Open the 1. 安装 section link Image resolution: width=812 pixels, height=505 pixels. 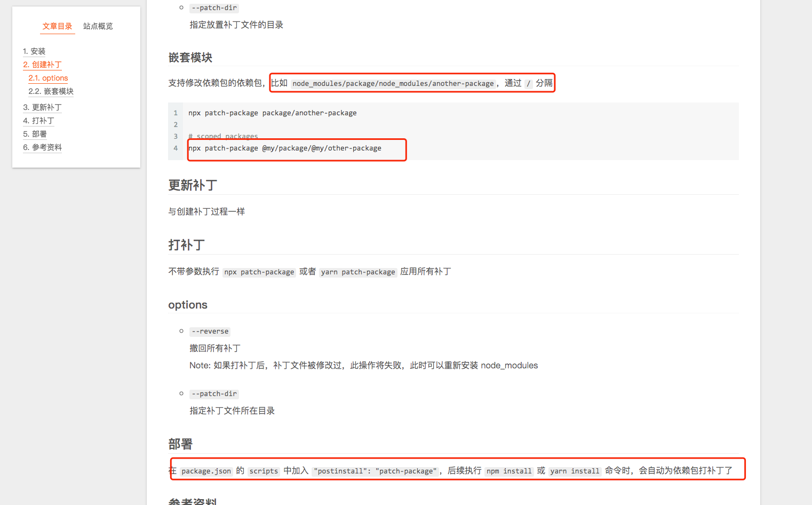coord(34,51)
